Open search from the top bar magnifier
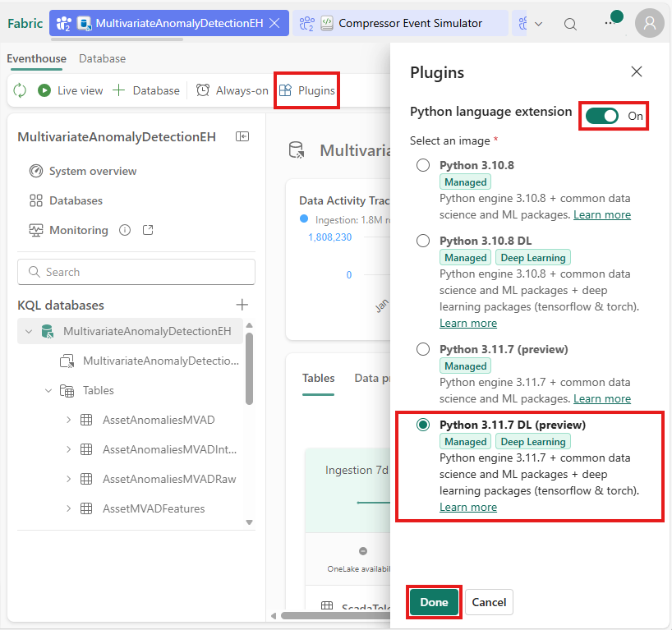The height and width of the screenshot is (630, 672). click(x=570, y=23)
